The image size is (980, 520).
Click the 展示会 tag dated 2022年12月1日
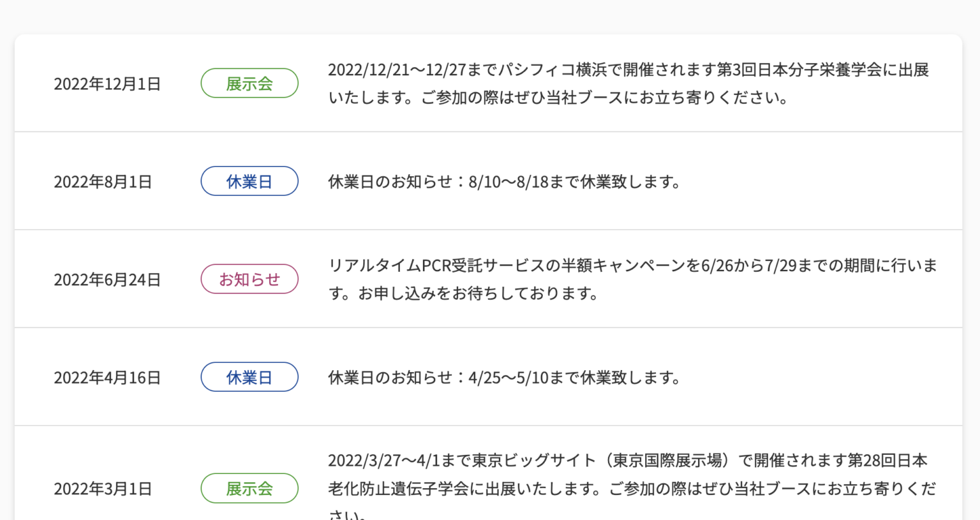(249, 84)
